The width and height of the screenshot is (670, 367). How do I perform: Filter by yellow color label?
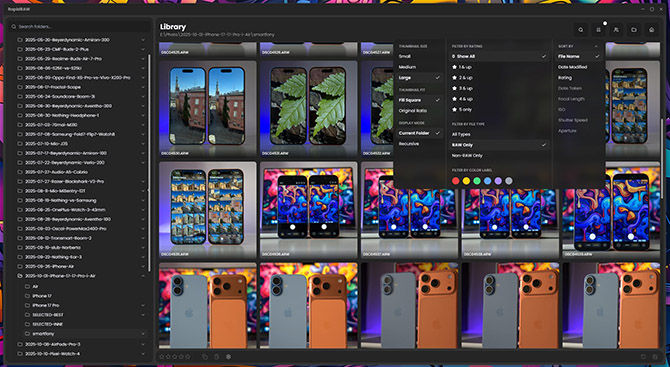(x=466, y=181)
